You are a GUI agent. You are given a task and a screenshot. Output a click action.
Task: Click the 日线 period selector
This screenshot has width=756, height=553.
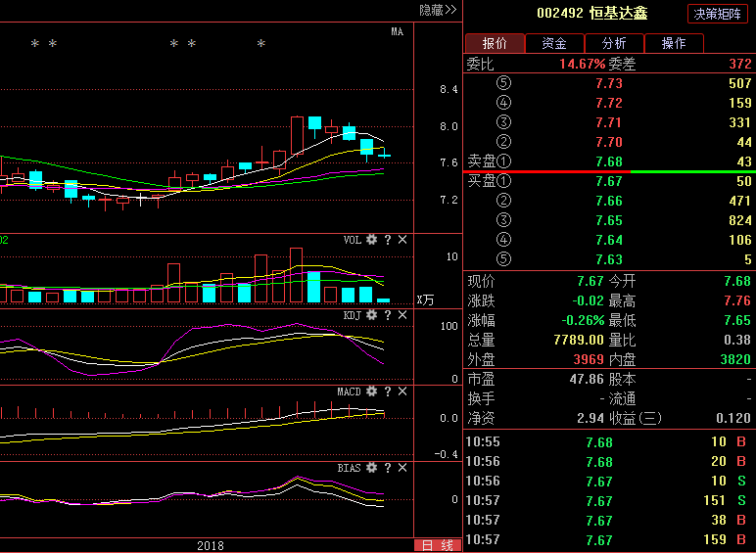tap(438, 545)
